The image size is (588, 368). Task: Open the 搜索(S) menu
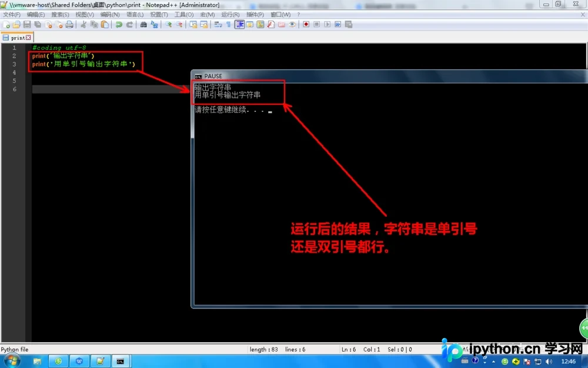coord(60,14)
